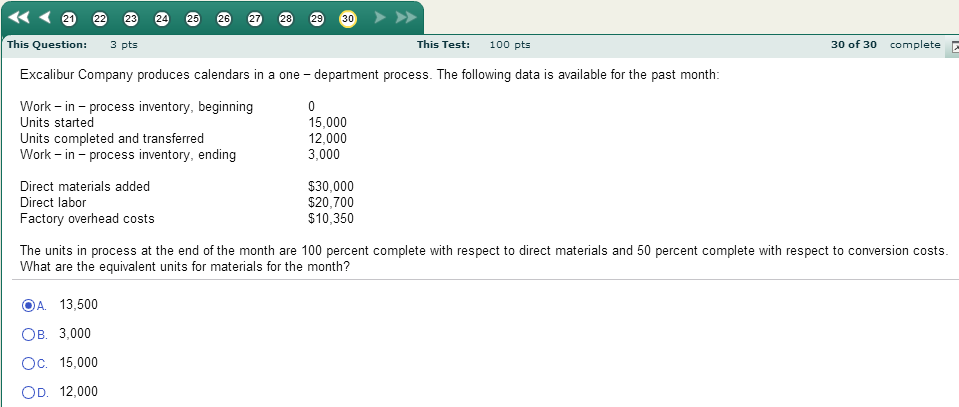
Task: Go to question 27
Action: [x=255, y=19]
